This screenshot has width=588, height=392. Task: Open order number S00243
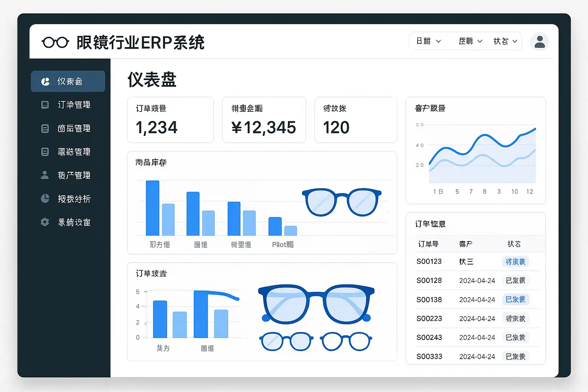pos(429,338)
